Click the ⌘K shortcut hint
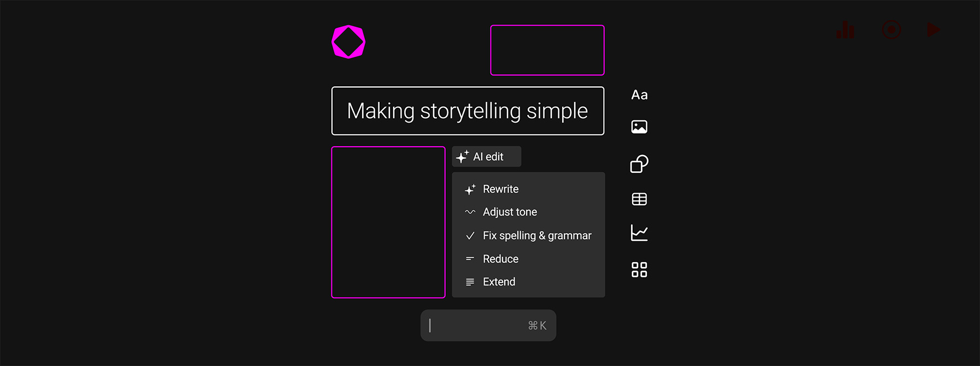This screenshot has height=366, width=980. click(x=537, y=326)
